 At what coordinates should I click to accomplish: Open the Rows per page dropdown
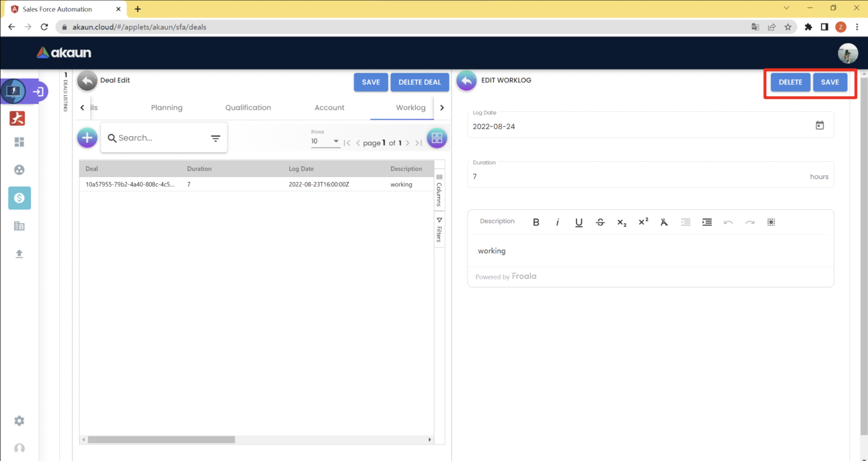click(x=325, y=141)
